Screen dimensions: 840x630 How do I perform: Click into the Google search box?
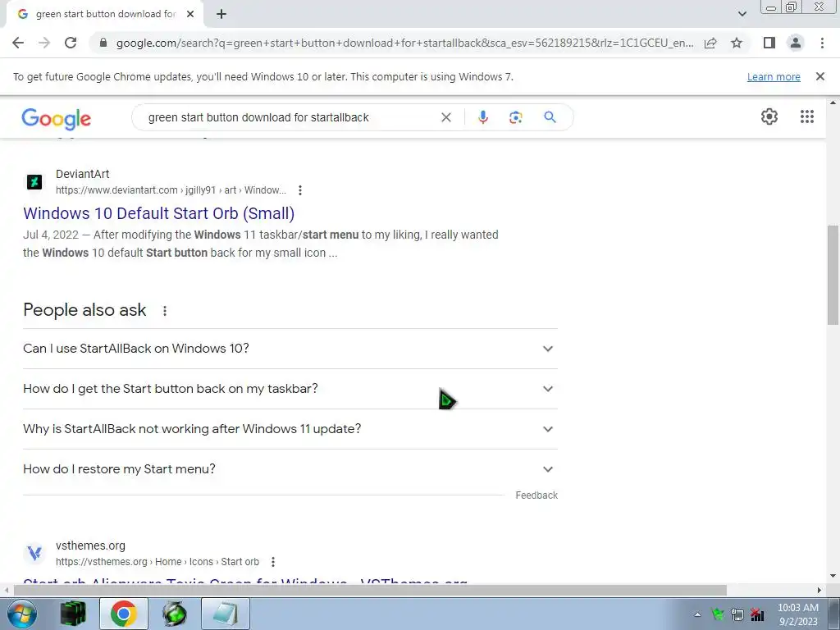click(290, 117)
